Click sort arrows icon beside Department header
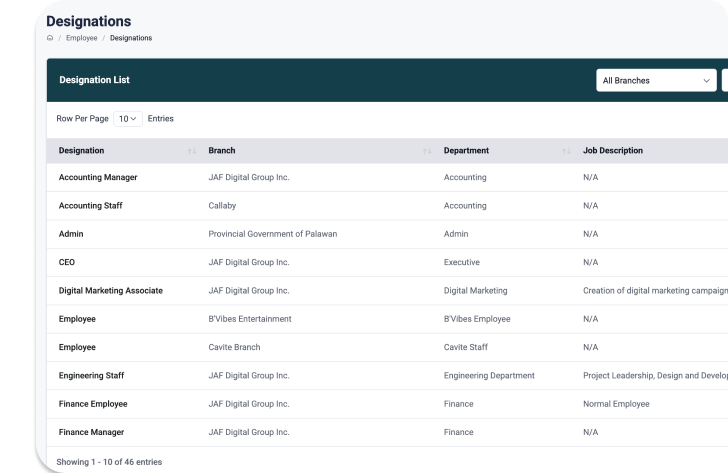This screenshot has height=473, width=728. point(566,151)
